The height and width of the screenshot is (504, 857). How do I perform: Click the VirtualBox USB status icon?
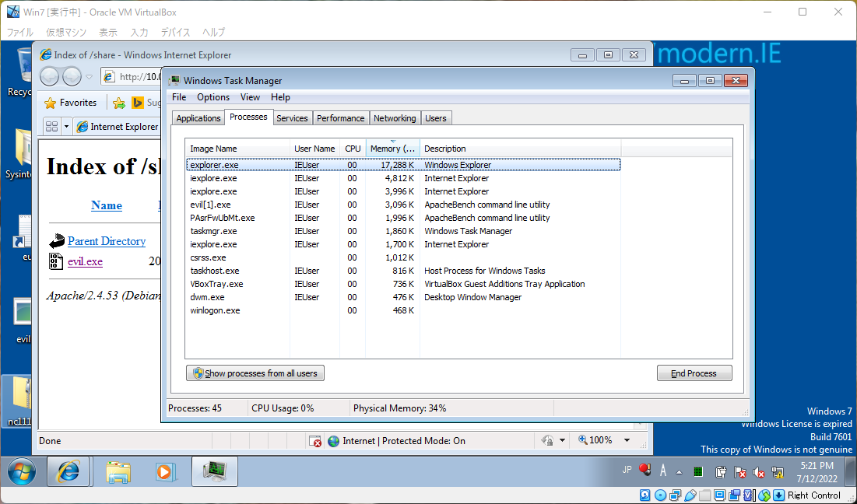pyautogui.click(x=690, y=495)
